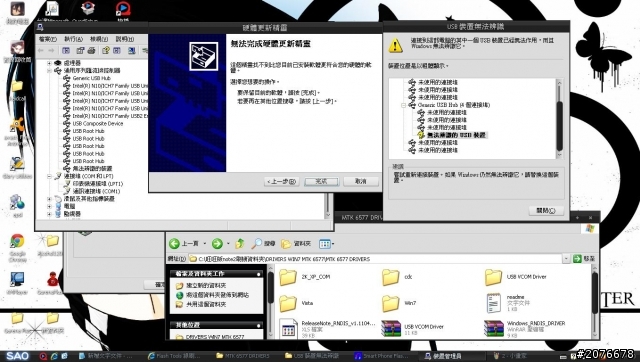640x362 pixels.
Task: Click 關閉(C) in USB device dialog
Action: [x=546, y=211]
